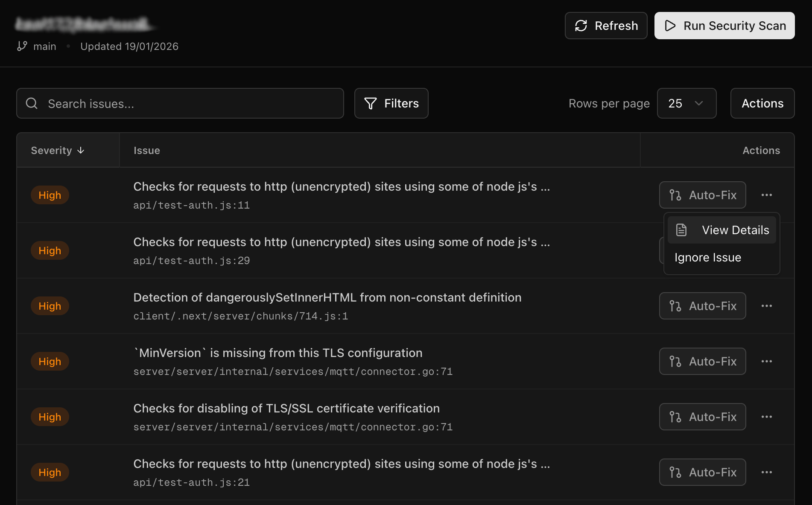Open the Filters panel
This screenshot has width=812, height=505.
pos(391,103)
